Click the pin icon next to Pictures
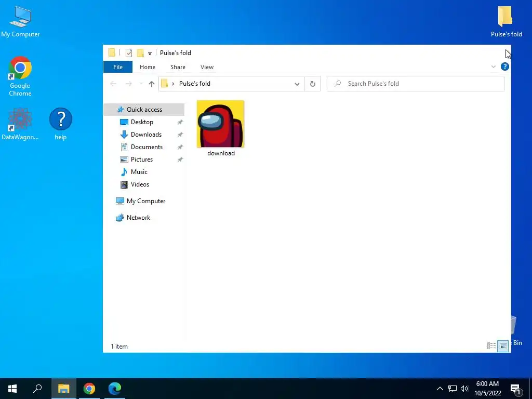The image size is (532, 399). pyautogui.click(x=180, y=159)
